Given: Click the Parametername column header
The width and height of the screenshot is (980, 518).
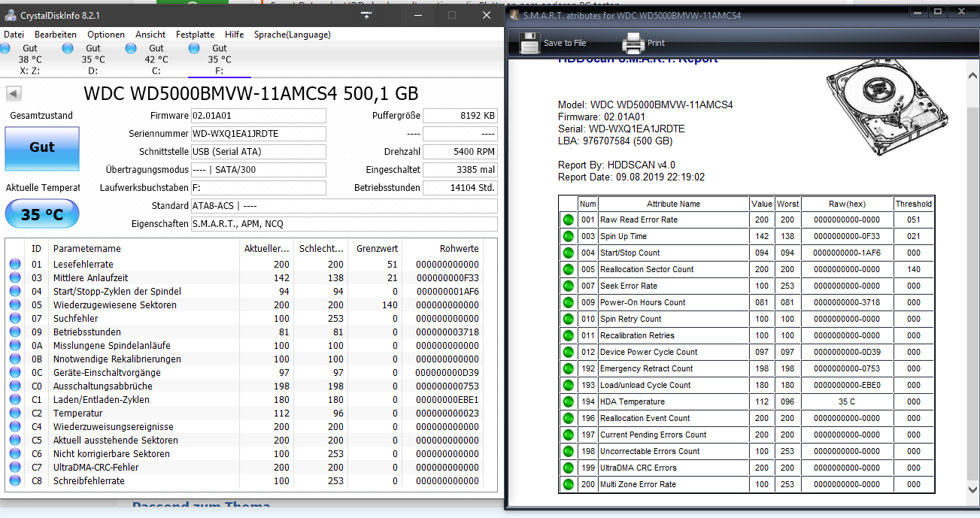Looking at the screenshot, I should pos(143,249).
